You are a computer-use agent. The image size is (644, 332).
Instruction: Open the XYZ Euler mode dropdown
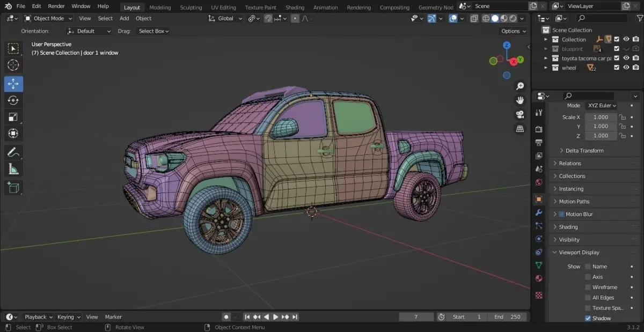click(601, 106)
